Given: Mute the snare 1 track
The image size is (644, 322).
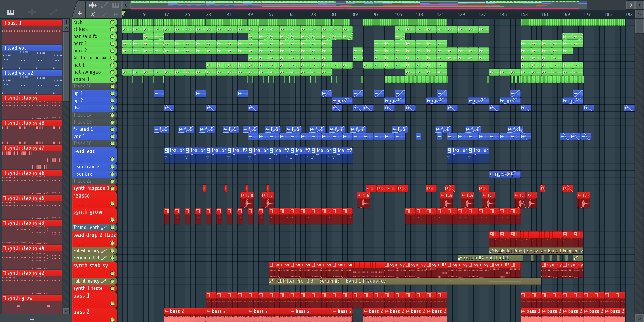Looking at the screenshot, I should tap(112, 79).
